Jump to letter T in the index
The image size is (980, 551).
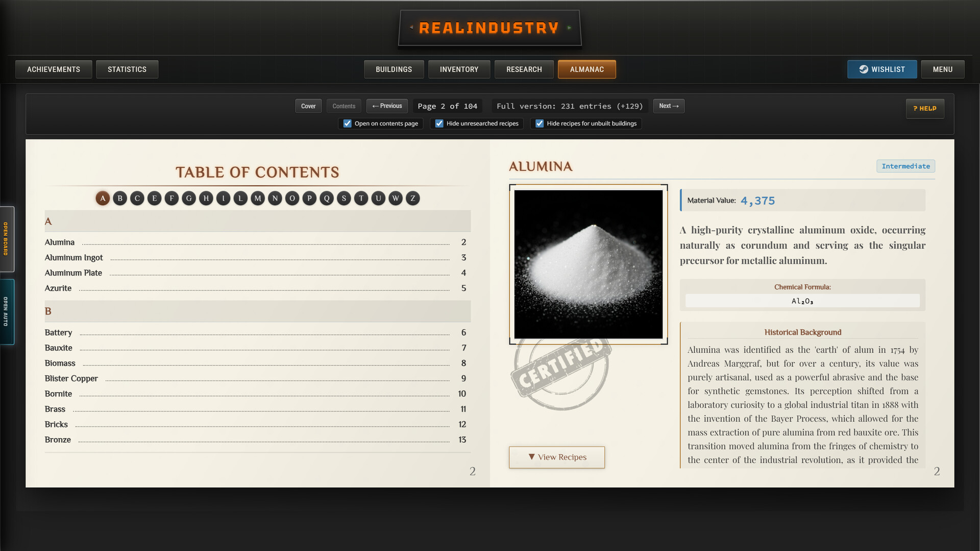[x=361, y=198]
